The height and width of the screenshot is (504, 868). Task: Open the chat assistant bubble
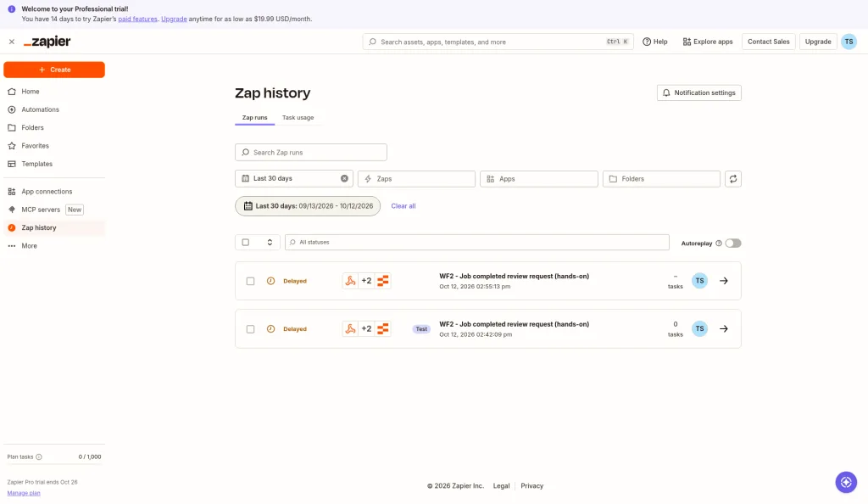846,483
